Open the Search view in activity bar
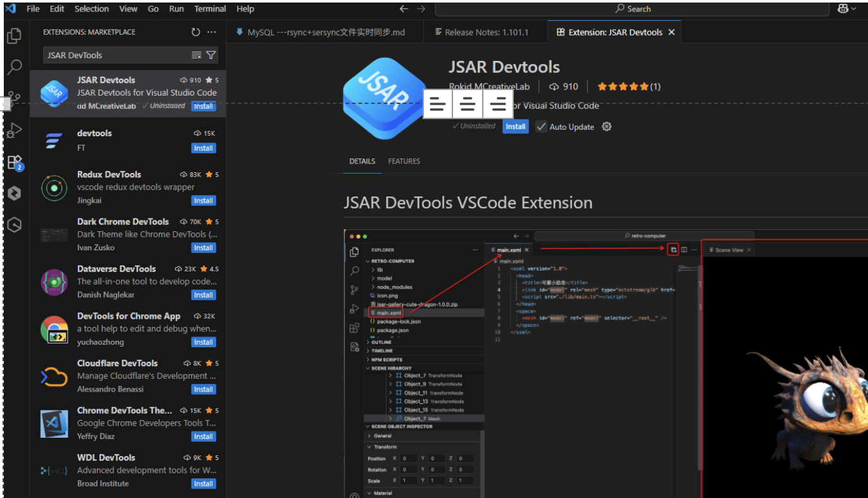 14,67
